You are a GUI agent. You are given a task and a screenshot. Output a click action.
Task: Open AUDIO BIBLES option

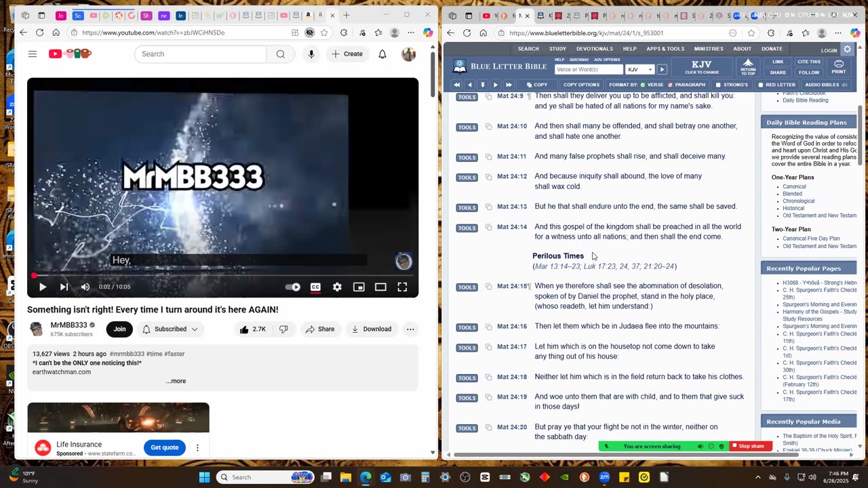(x=826, y=85)
